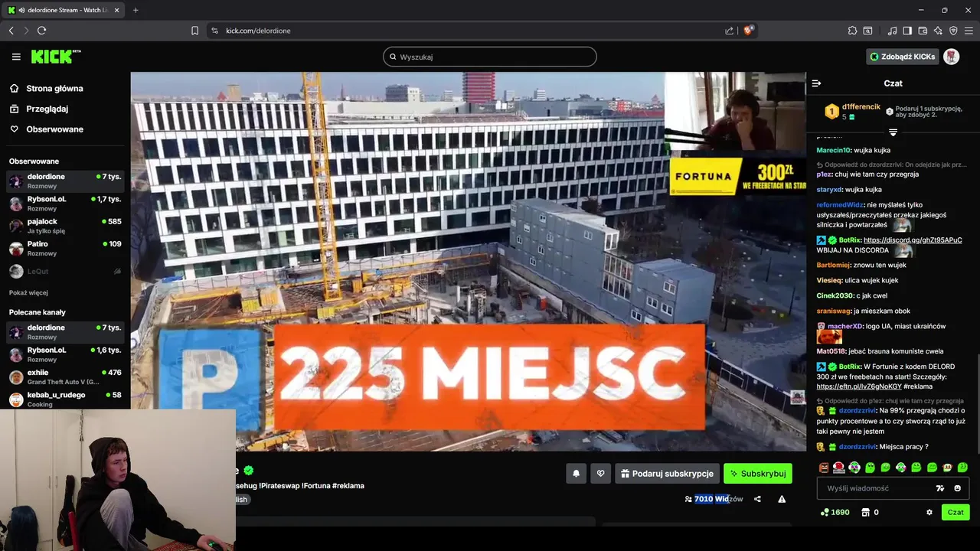Screen dimensions: 980x551
Task: Open the browser main menu
Action: pyautogui.click(x=969, y=31)
